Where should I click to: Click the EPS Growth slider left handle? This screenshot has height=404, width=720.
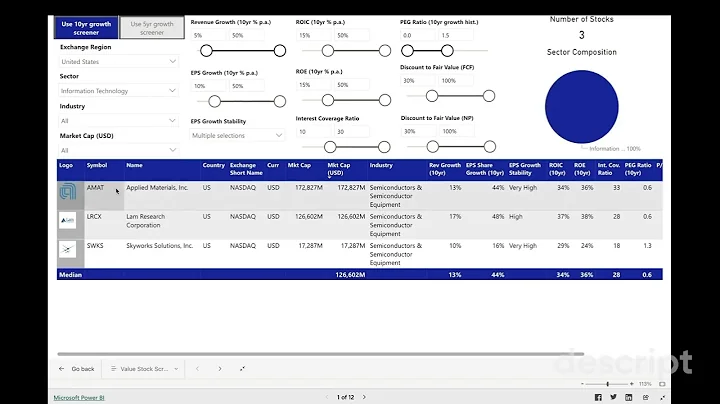pyautogui.click(x=214, y=101)
